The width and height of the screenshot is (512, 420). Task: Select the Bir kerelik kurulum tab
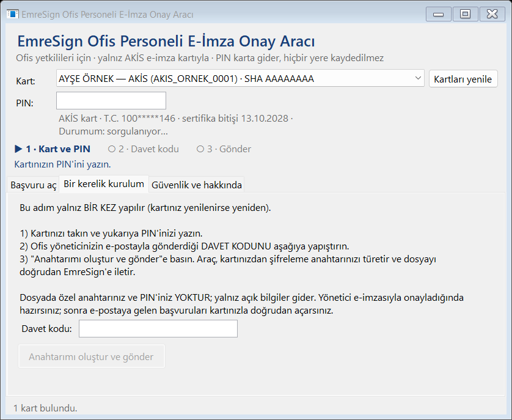pos(104,184)
